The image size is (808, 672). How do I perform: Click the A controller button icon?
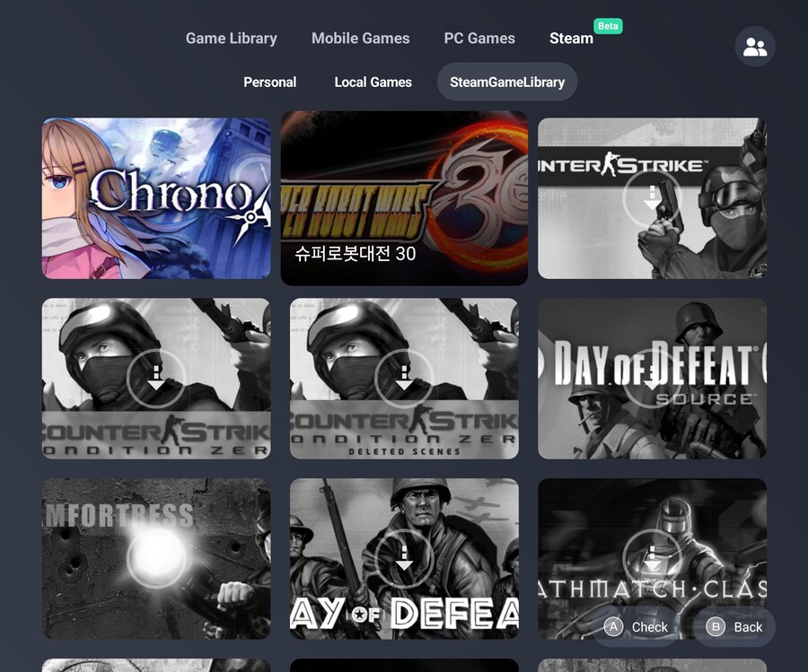[x=613, y=626]
